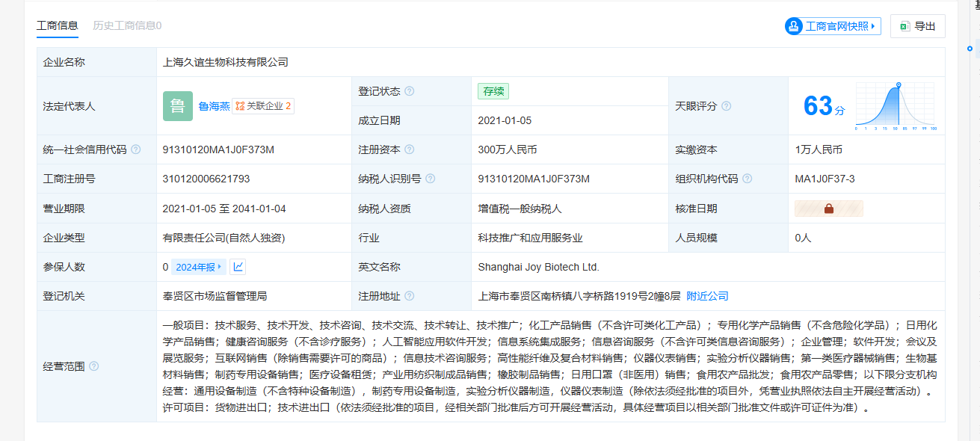Click 登记机关 value 奉贤区市场监督管理局
Viewport: 980px width, 441px height.
215,296
